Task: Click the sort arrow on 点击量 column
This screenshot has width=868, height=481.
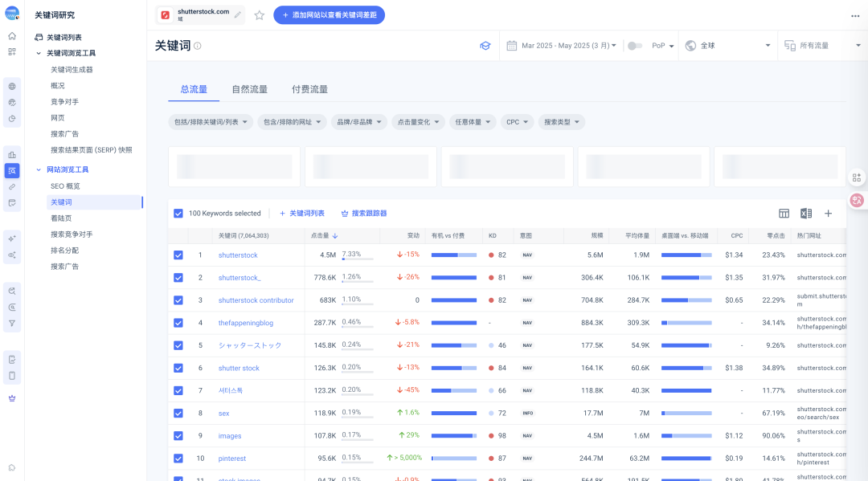Action: (x=335, y=236)
